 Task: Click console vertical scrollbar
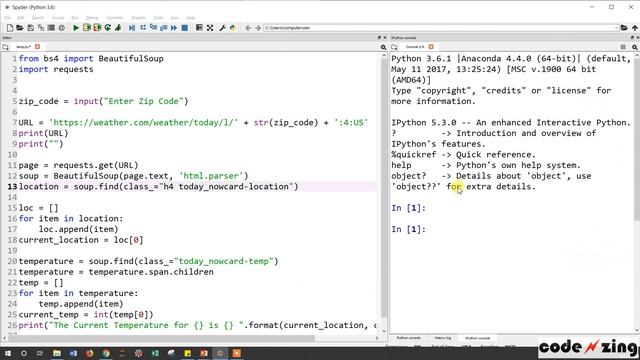click(637, 139)
